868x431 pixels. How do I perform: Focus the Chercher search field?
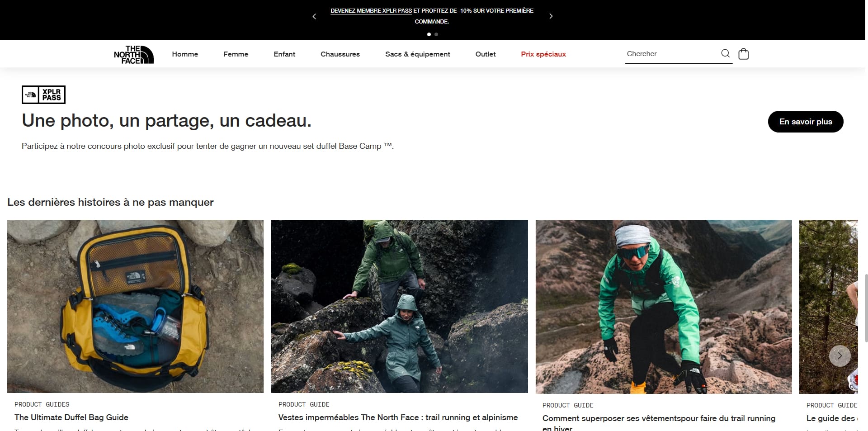click(671, 53)
